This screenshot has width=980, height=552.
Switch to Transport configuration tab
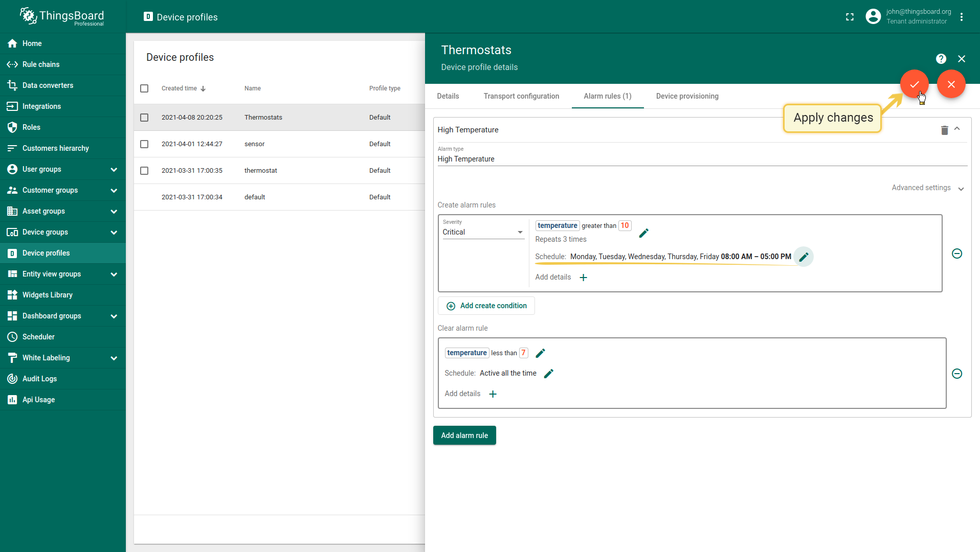521,96
